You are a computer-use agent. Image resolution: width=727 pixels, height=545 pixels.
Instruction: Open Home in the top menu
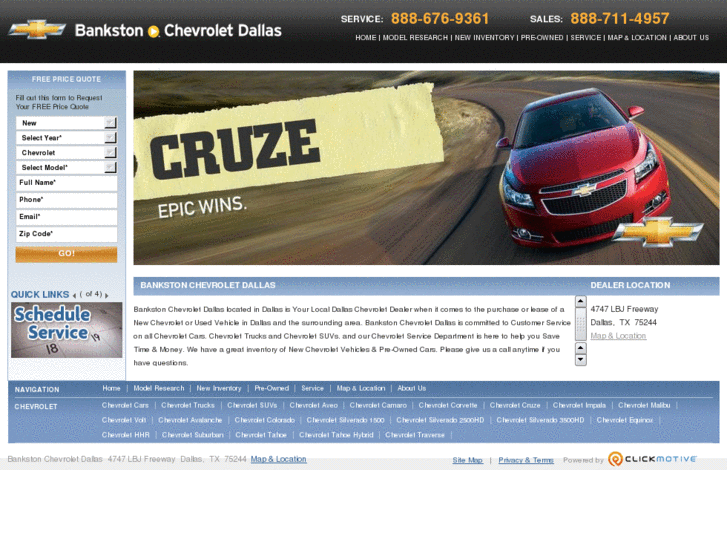pos(365,38)
